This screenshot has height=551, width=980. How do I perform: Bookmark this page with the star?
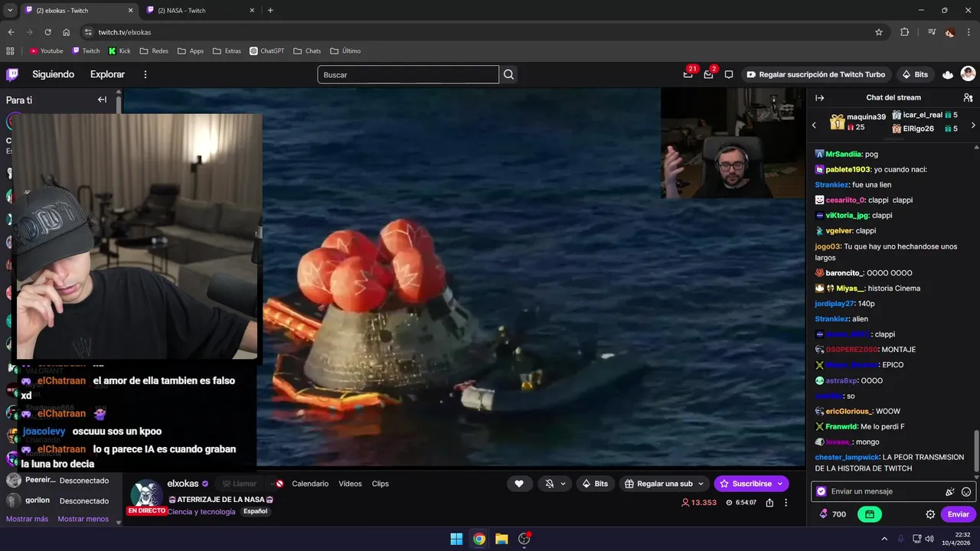point(879,32)
